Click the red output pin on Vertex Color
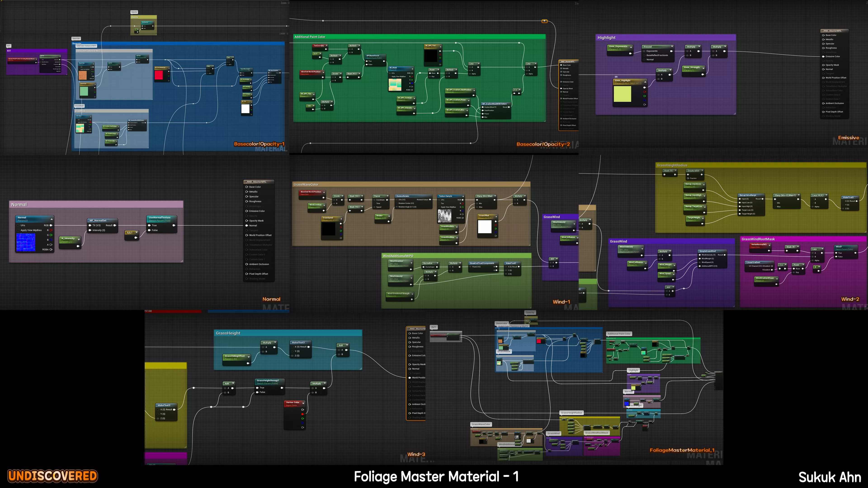 tap(303, 414)
